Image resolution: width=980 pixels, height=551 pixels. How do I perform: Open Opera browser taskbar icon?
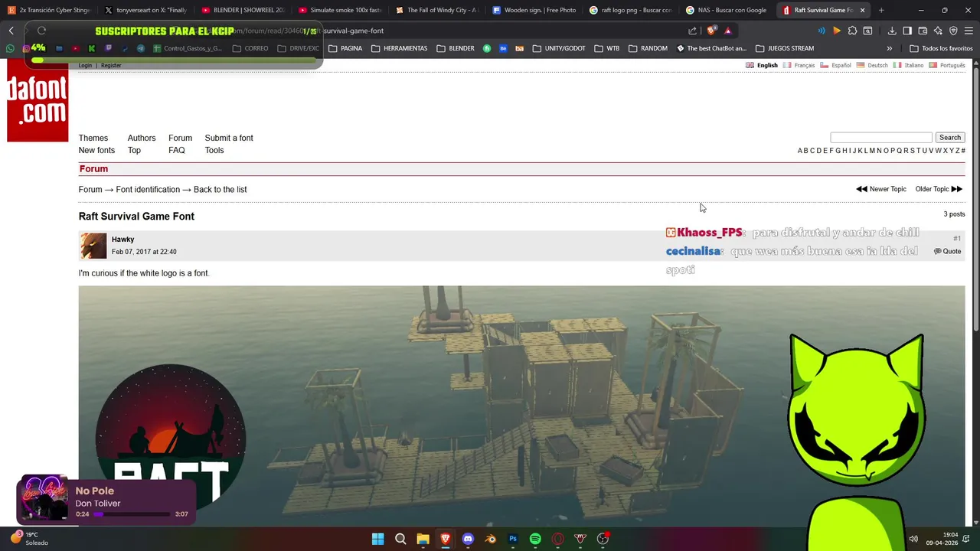[558, 539]
